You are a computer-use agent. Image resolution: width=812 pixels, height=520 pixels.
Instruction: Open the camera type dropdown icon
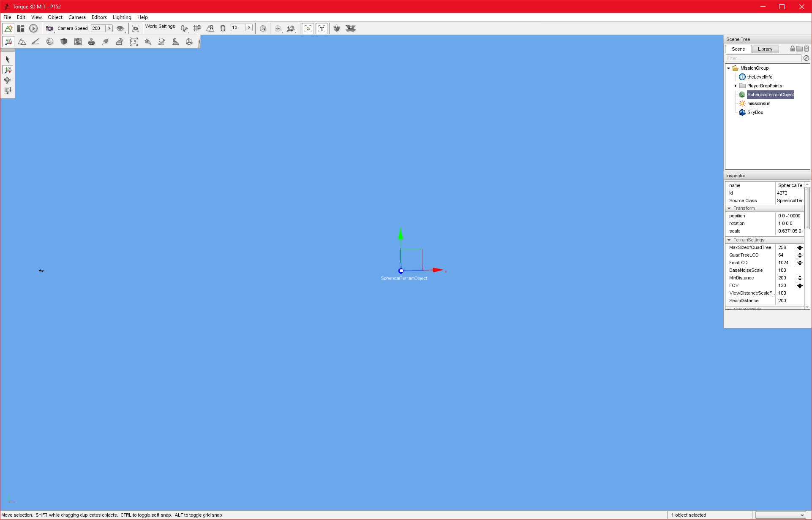click(x=50, y=29)
